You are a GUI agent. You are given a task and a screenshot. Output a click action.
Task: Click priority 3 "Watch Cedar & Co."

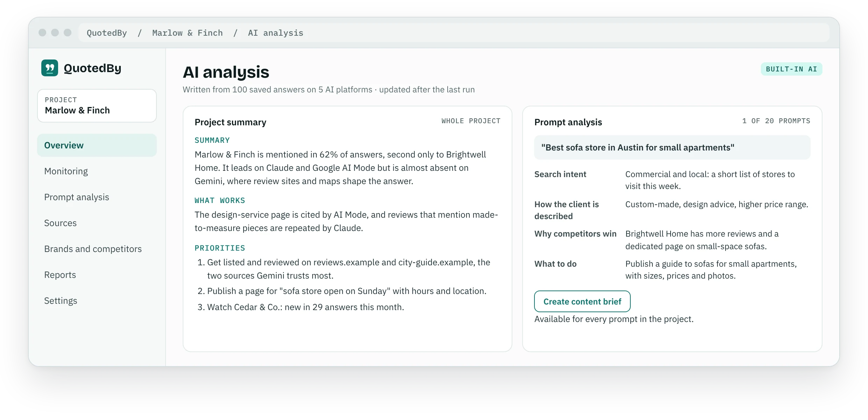tap(301, 307)
